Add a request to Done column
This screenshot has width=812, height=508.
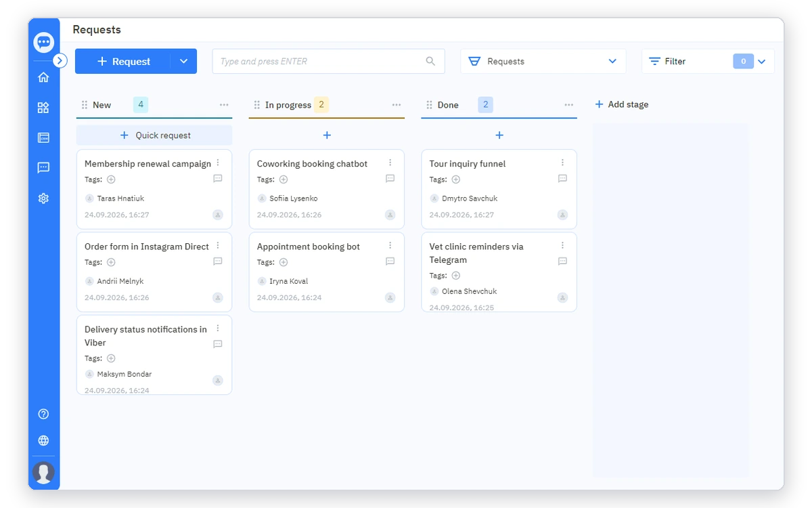(x=499, y=135)
